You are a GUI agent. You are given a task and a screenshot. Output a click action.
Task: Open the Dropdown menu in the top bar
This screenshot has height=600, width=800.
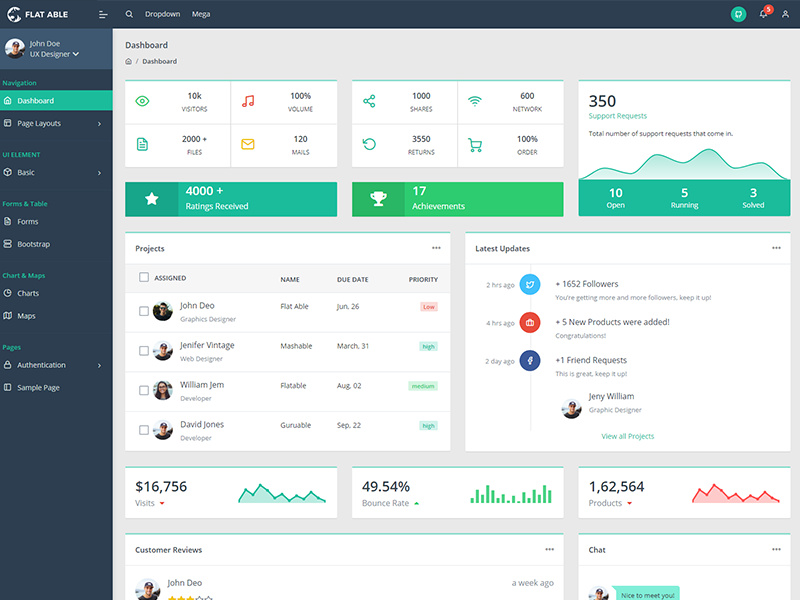coord(165,14)
